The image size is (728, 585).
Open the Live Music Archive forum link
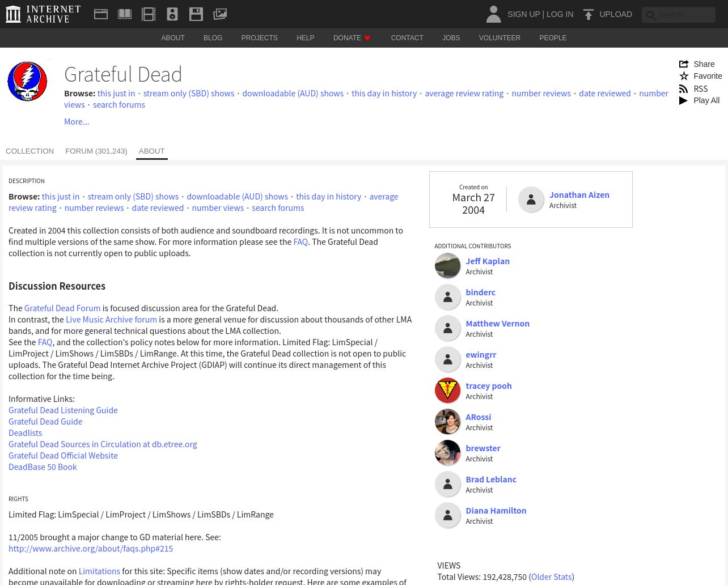[x=111, y=320]
